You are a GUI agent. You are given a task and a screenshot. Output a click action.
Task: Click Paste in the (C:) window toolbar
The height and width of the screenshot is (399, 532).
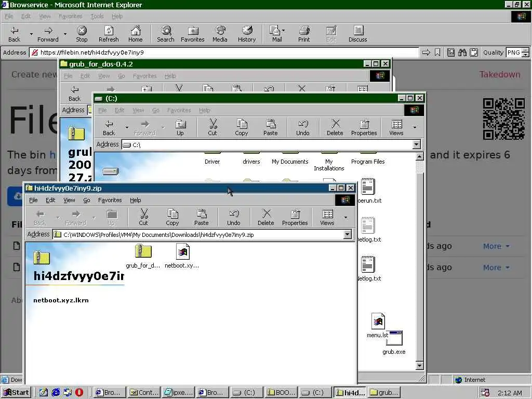tap(270, 128)
